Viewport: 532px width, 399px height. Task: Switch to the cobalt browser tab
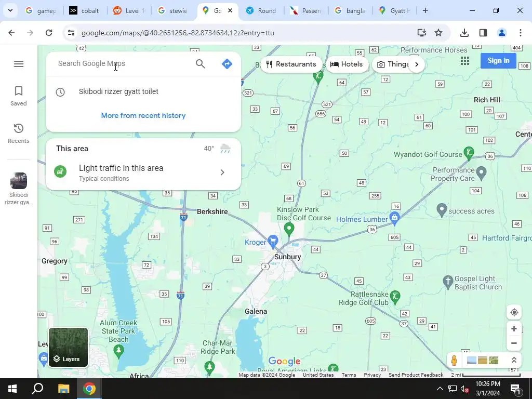tap(86, 10)
